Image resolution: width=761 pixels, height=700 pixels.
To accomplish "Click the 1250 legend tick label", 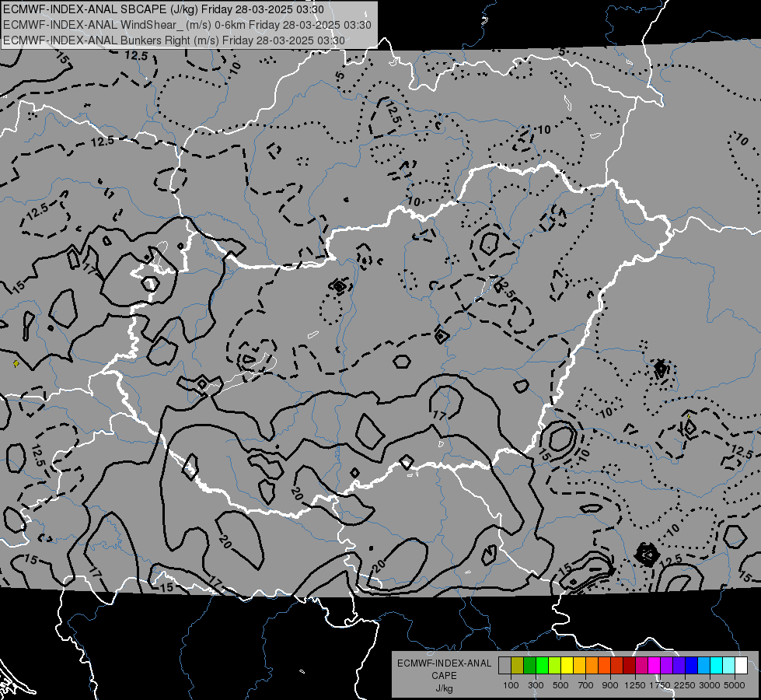I will pyautogui.click(x=635, y=685).
